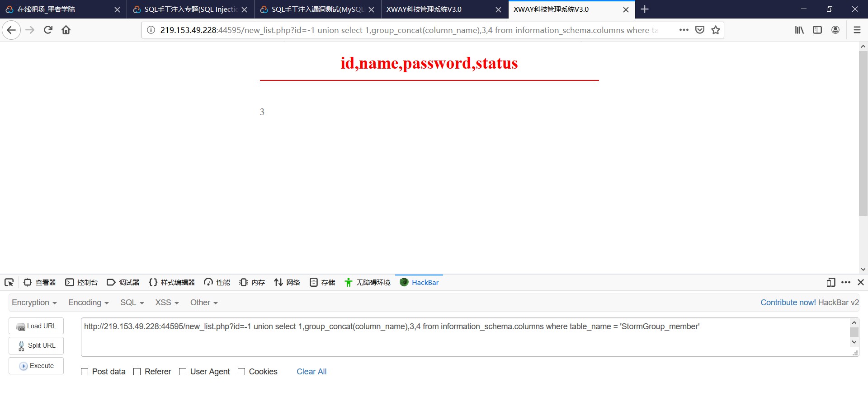Click the browser address bar URL
Viewport: 868px width, 401px height.
(x=409, y=30)
